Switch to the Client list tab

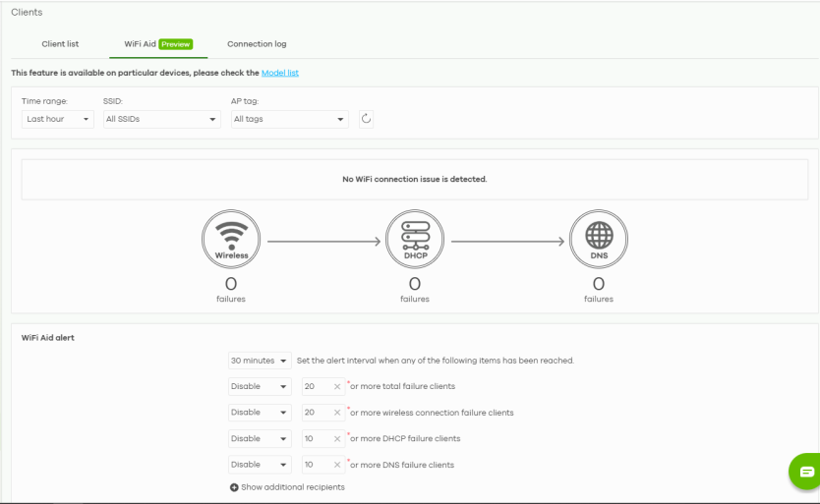60,44
